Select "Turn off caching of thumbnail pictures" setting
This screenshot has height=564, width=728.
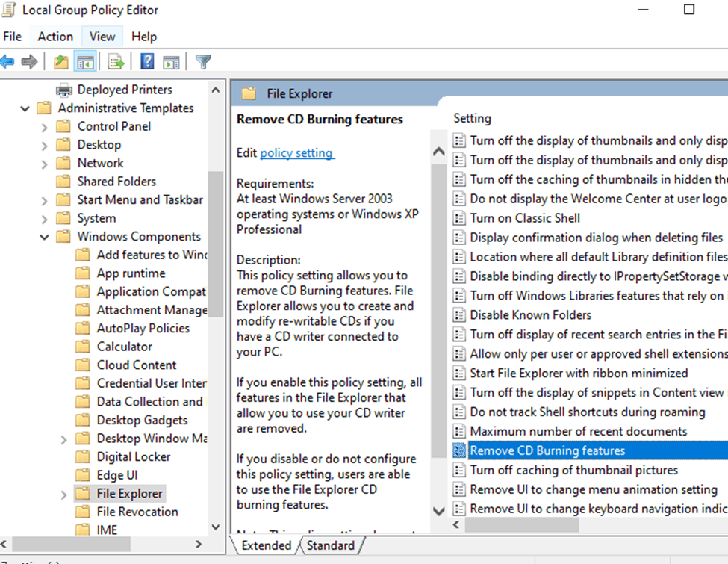(574, 470)
